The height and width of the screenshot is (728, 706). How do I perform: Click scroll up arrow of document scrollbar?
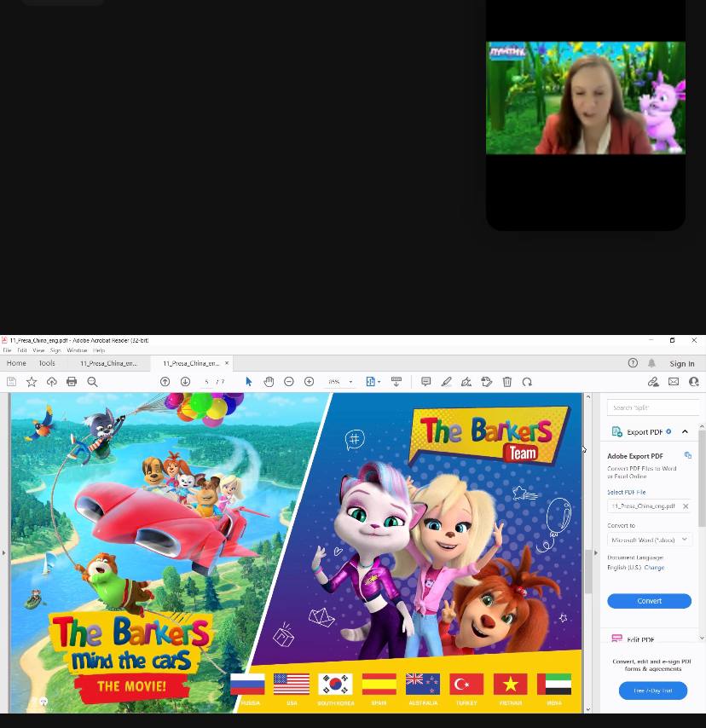(588, 397)
